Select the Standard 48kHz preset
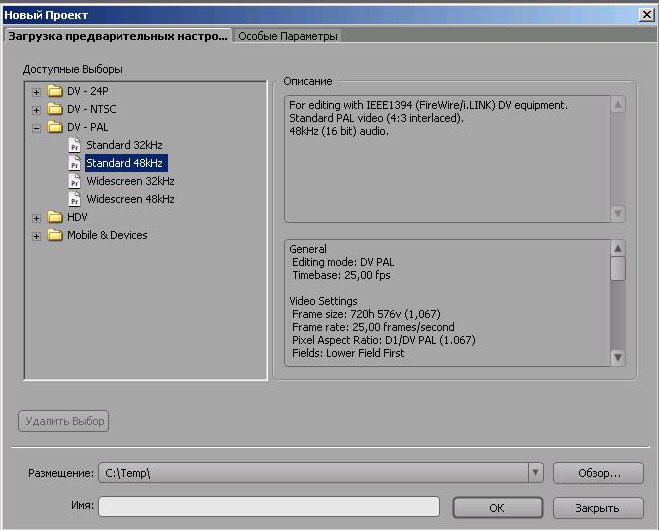 click(126, 163)
